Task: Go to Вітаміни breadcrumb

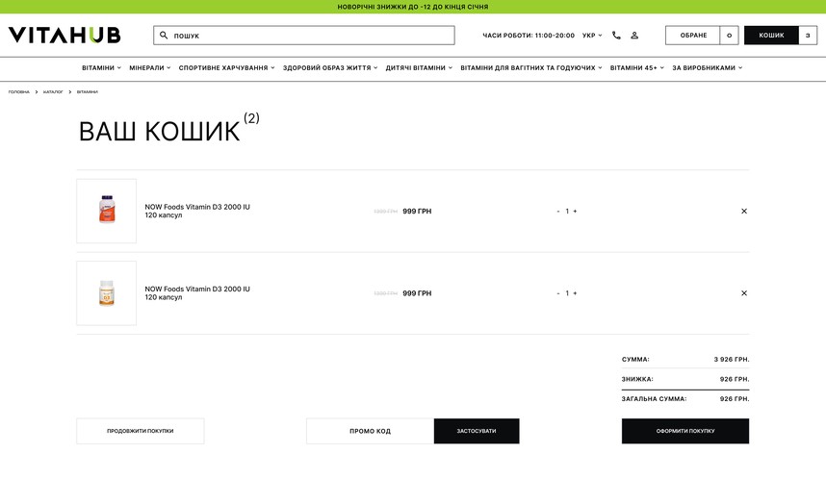Action: [x=88, y=92]
